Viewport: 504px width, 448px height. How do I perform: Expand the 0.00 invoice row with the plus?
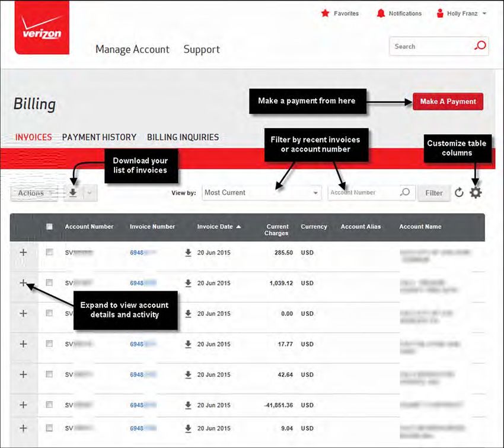point(23,313)
